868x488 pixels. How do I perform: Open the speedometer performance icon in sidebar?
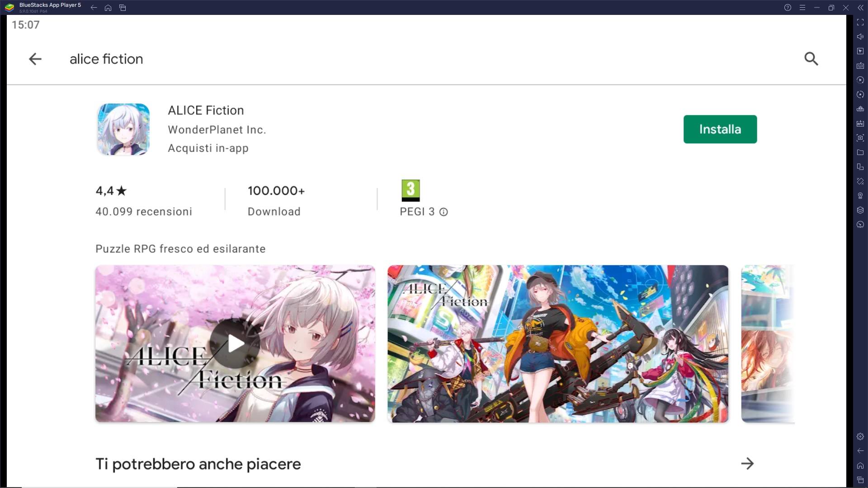[x=860, y=225]
